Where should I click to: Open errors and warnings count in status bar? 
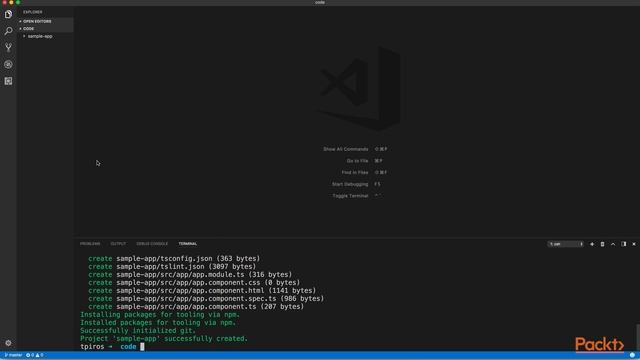tap(35, 356)
